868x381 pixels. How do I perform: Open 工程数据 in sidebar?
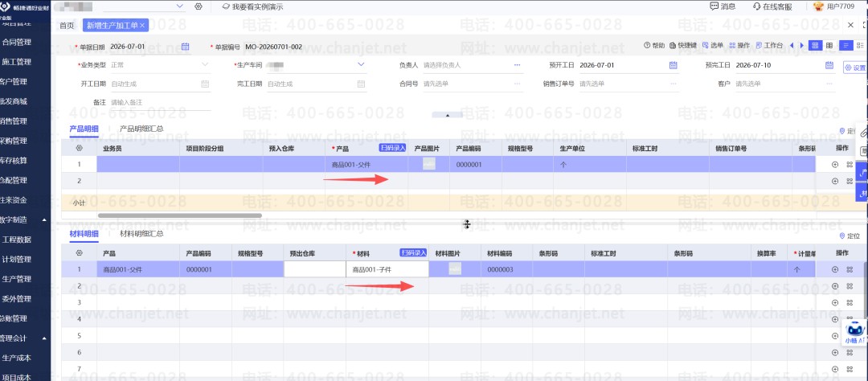(x=17, y=240)
